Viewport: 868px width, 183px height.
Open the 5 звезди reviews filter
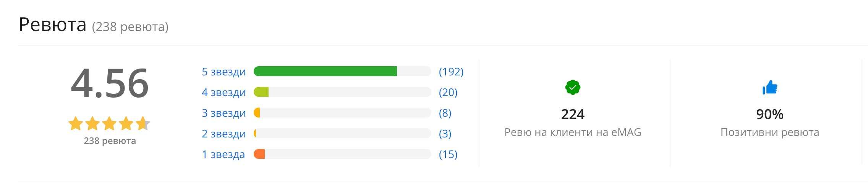[x=224, y=72]
